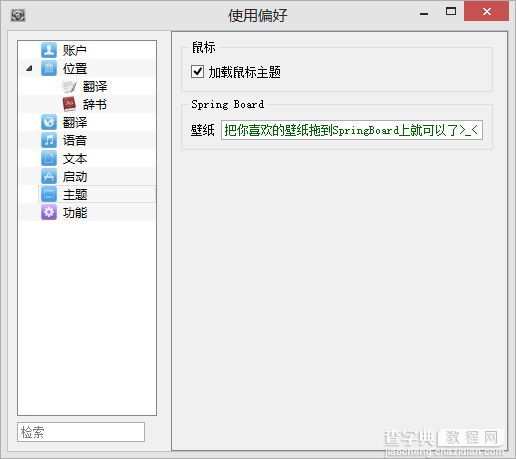The image size is (516, 459).
Task: Collapse the 位置 tree node
Action: pyautogui.click(x=29, y=69)
